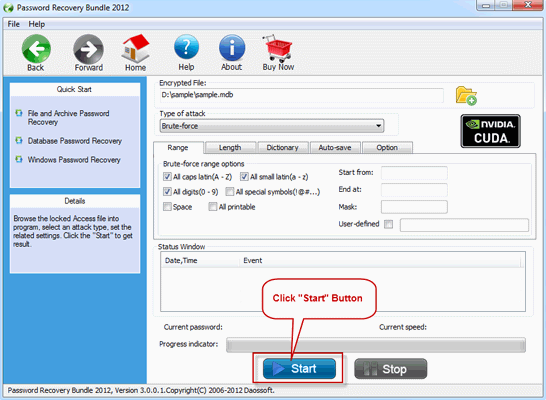The width and height of the screenshot is (546, 400).
Task: Switch to the Dictionary tab
Action: [x=282, y=148]
